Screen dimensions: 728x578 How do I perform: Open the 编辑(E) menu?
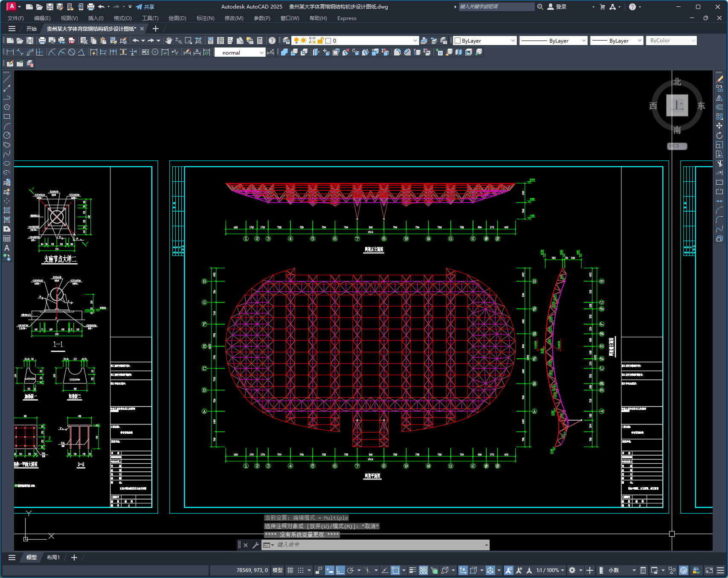pyautogui.click(x=42, y=18)
